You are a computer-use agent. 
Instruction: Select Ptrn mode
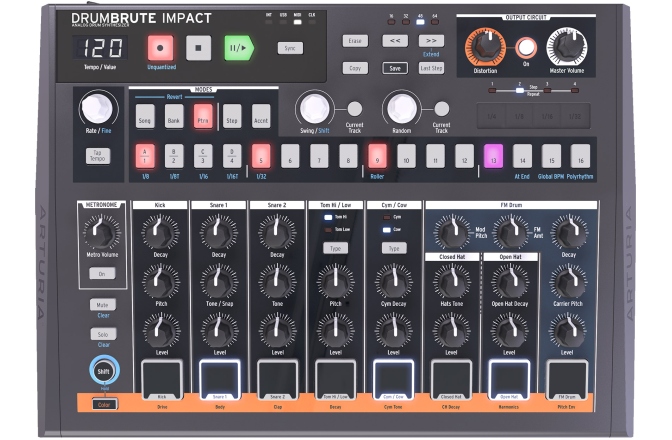click(x=203, y=116)
